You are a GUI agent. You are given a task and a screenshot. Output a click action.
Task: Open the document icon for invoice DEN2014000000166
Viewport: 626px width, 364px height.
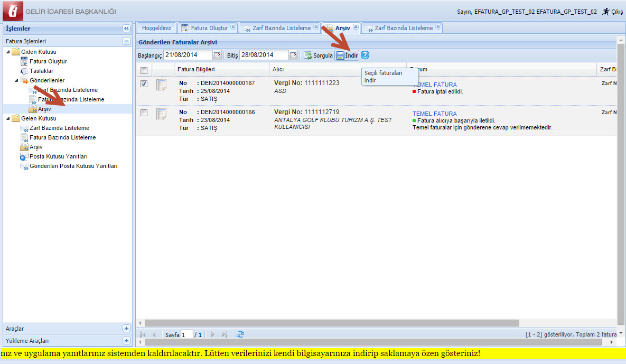coord(161,114)
